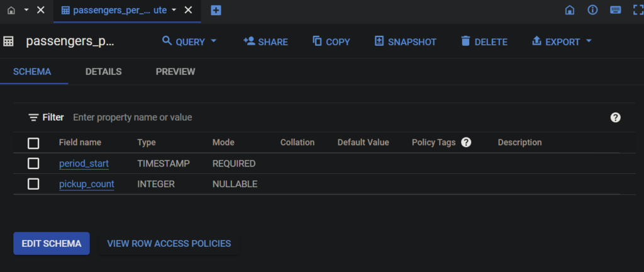Image resolution: width=644 pixels, height=272 pixels.
Task: Open dropdown arrow on passengers_per tab
Action: [x=174, y=11]
